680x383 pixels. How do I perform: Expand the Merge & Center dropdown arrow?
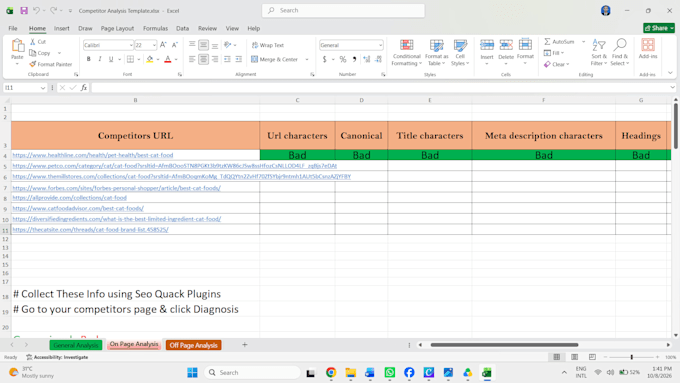click(307, 59)
